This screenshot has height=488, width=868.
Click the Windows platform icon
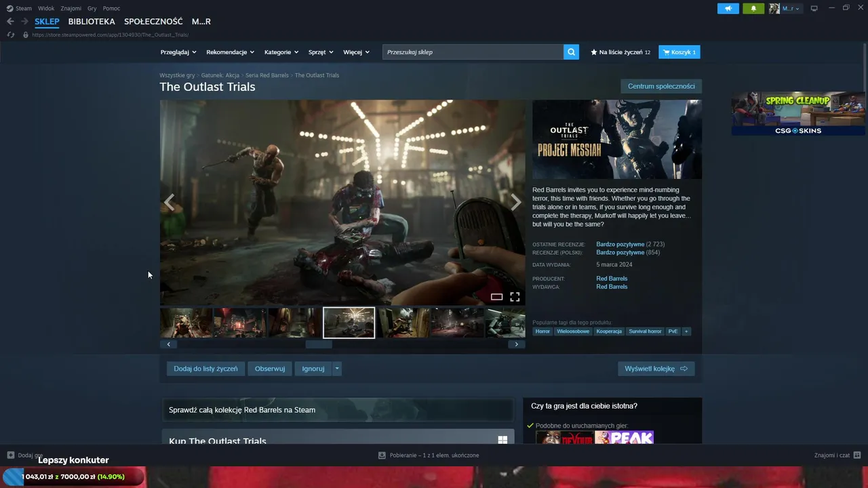click(502, 440)
